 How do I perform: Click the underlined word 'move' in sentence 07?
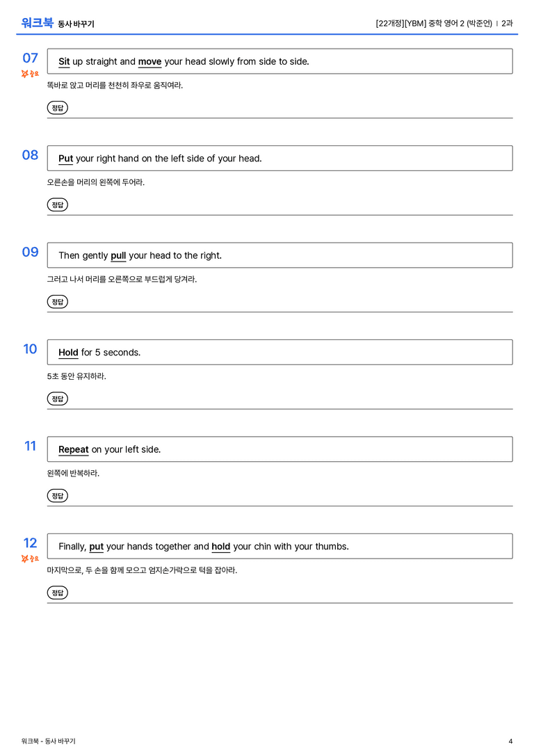150,62
